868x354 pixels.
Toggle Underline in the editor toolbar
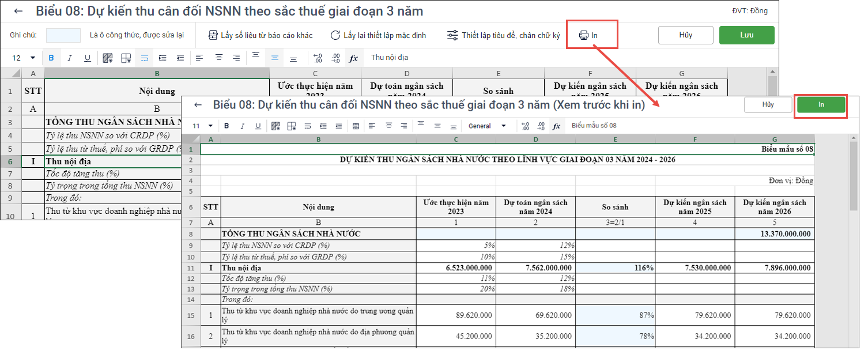point(88,58)
